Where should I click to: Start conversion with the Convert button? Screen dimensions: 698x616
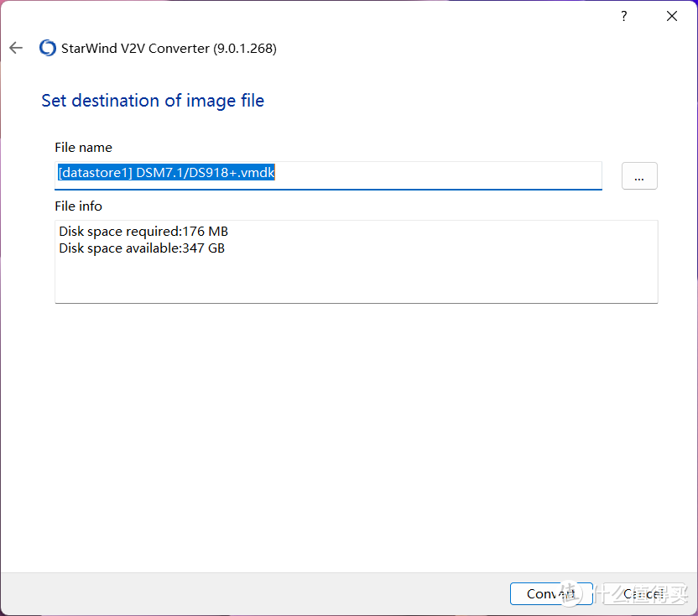point(551,593)
